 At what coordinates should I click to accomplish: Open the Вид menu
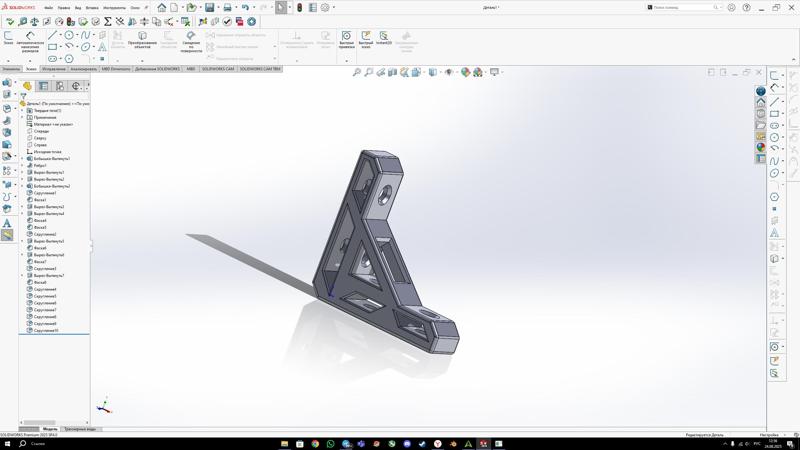click(x=78, y=8)
